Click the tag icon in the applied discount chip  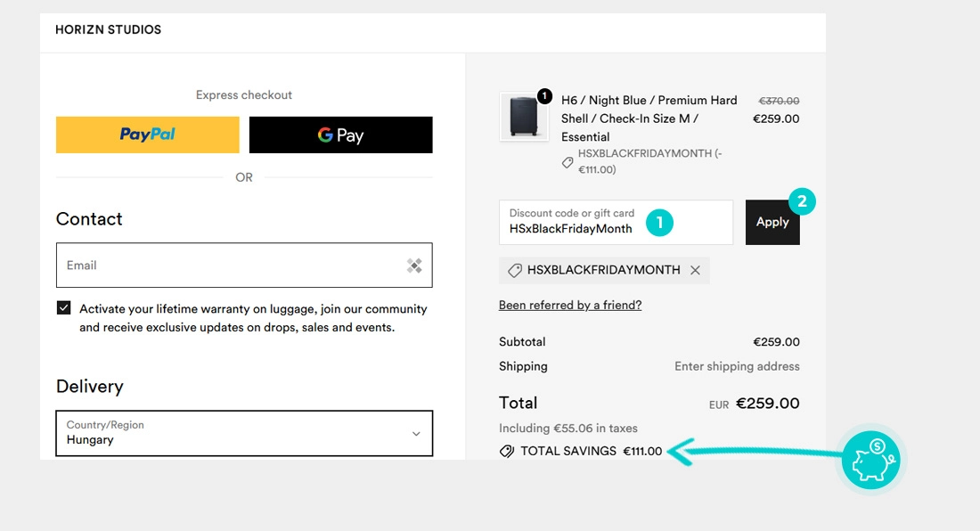[514, 270]
